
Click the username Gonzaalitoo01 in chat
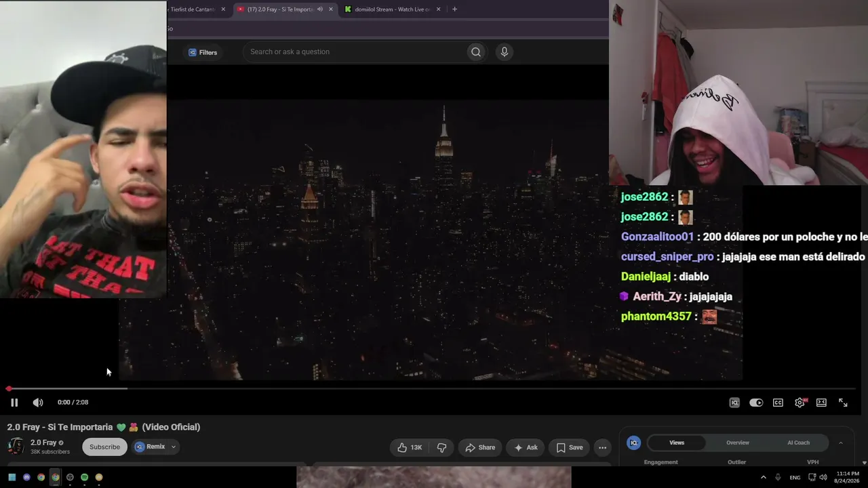coord(657,237)
